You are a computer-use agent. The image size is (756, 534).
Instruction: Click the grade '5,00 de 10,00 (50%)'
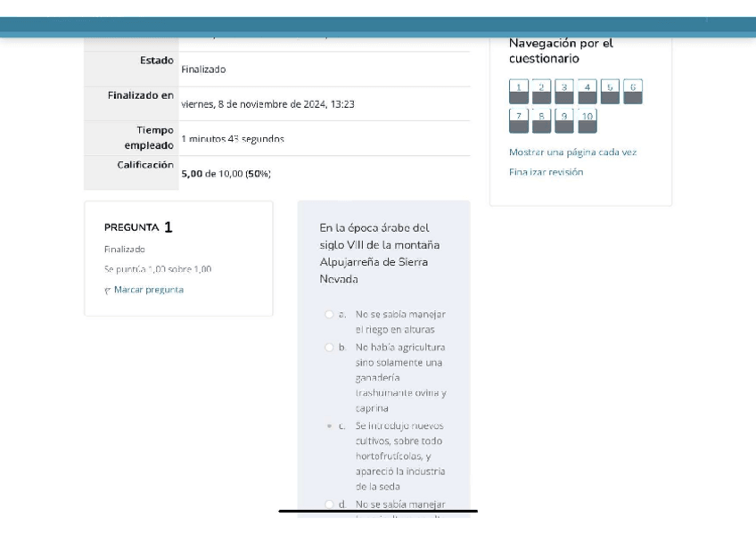click(x=226, y=174)
